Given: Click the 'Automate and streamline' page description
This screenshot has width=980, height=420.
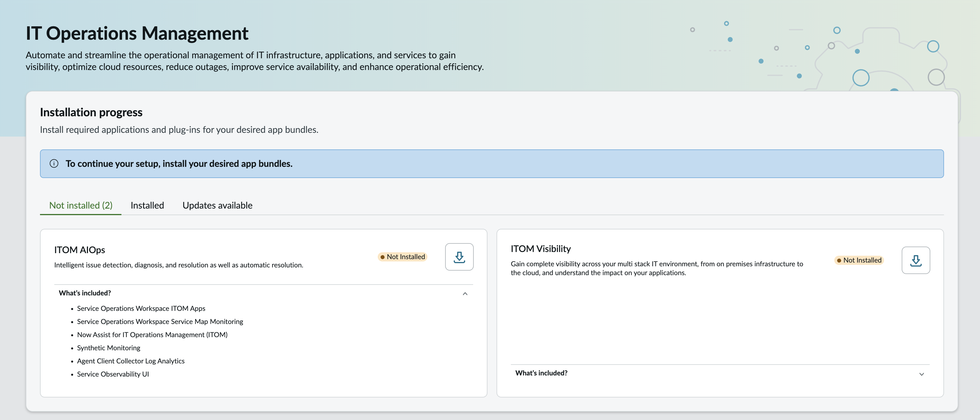Looking at the screenshot, I should click(255, 61).
